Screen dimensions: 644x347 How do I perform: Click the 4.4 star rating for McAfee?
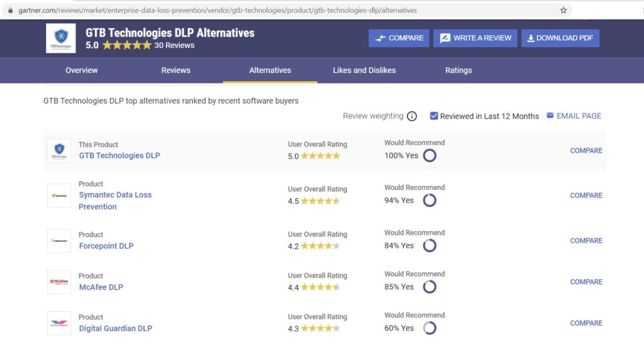pyautogui.click(x=320, y=287)
